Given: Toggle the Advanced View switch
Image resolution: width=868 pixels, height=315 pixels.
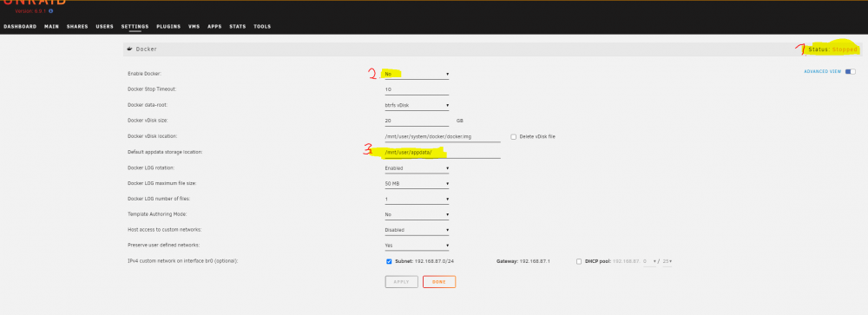Looking at the screenshot, I should coord(851,71).
